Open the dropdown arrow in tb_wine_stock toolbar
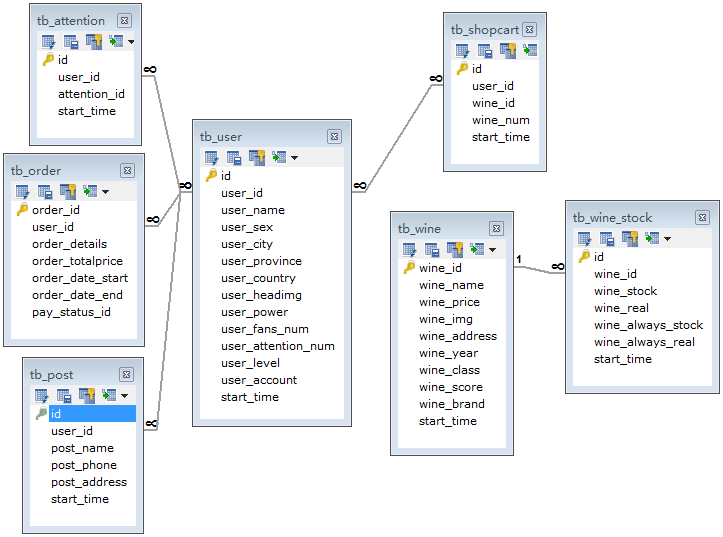The width and height of the screenshot is (723, 537). (668, 239)
